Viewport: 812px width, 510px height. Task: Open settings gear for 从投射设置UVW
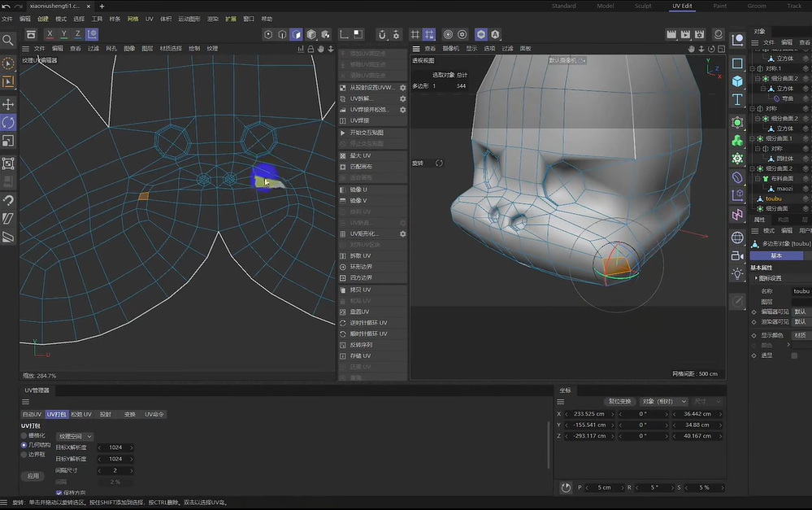(x=402, y=88)
